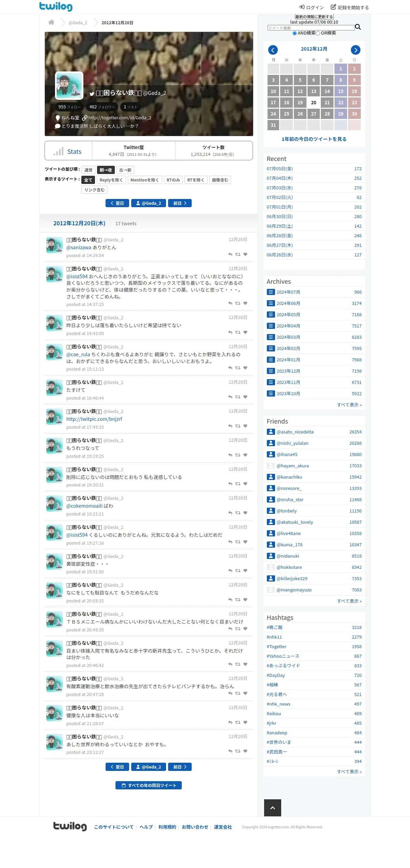Open Recent entry 07月05日(金)
The width and height of the screenshot is (410, 868).
[x=280, y=169]
